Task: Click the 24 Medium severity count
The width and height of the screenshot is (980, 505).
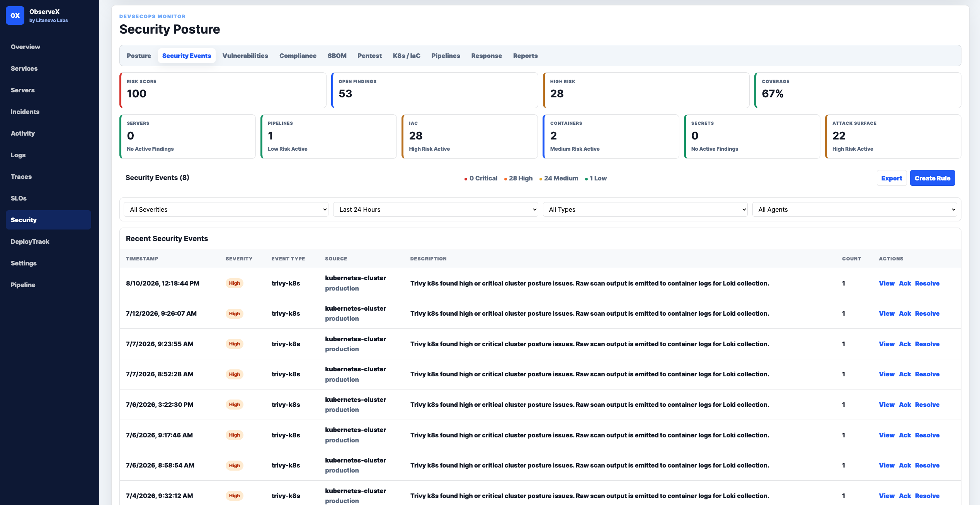Action: click(559, 178)
